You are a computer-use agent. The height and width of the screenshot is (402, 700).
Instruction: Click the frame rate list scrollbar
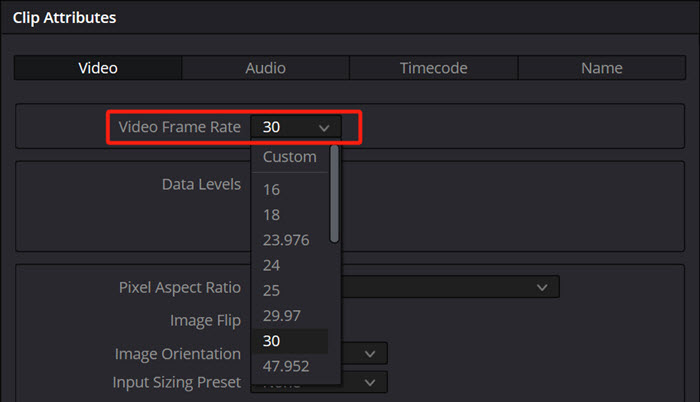pos(334,194)
